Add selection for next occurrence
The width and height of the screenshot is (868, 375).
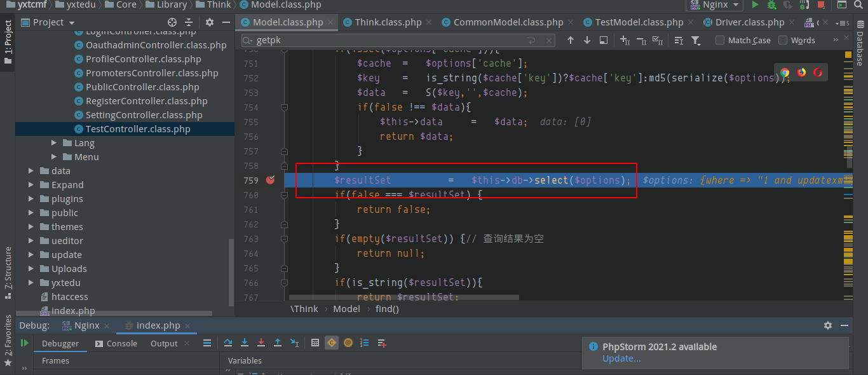[x=625, y=40]
